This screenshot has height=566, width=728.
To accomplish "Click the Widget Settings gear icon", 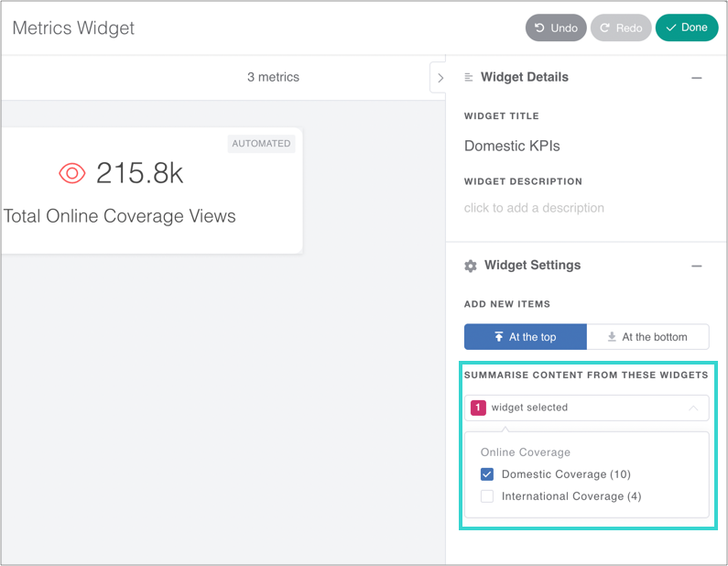I will [x=471, y=266].
